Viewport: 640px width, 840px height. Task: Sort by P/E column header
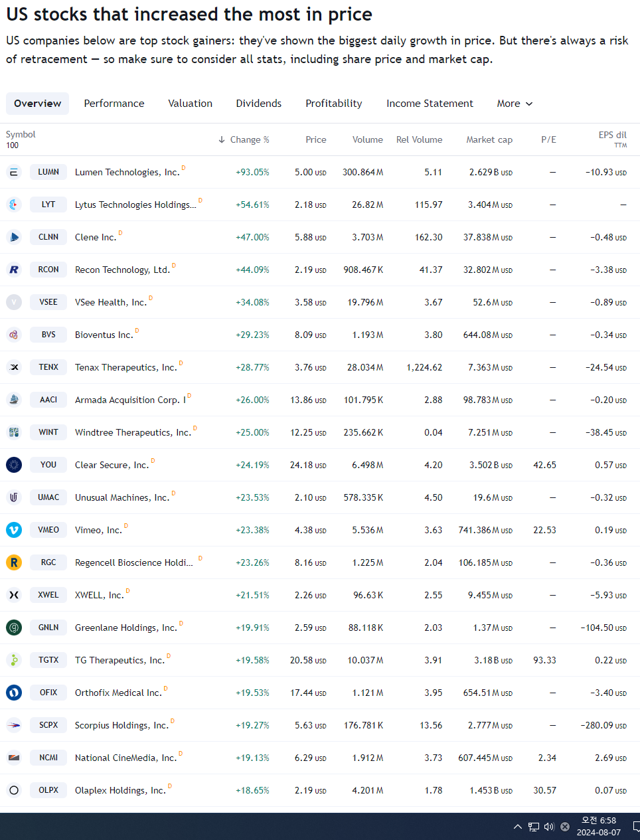pyautogui.click(x=548, y=139)
